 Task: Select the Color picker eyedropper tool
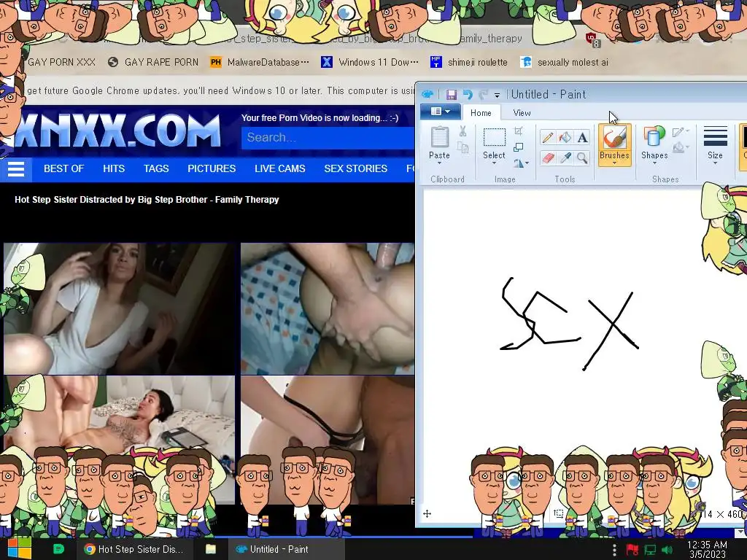tap(565, 157)
